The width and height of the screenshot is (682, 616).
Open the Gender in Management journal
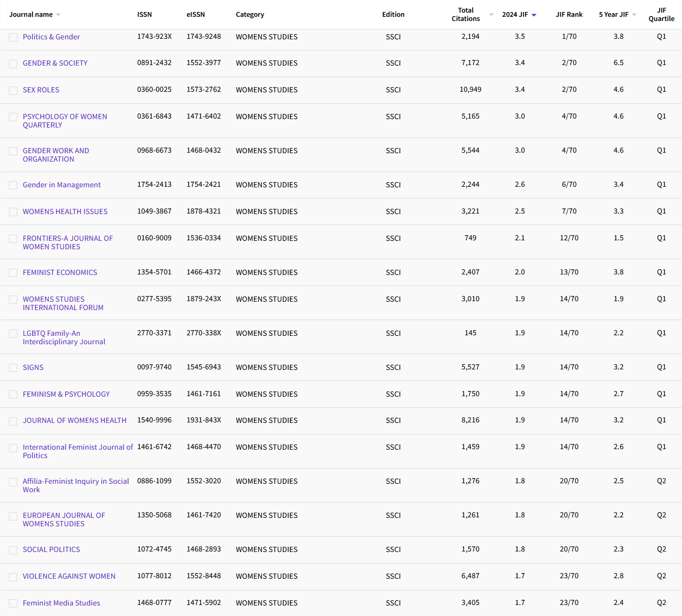(x=61, y=185)
